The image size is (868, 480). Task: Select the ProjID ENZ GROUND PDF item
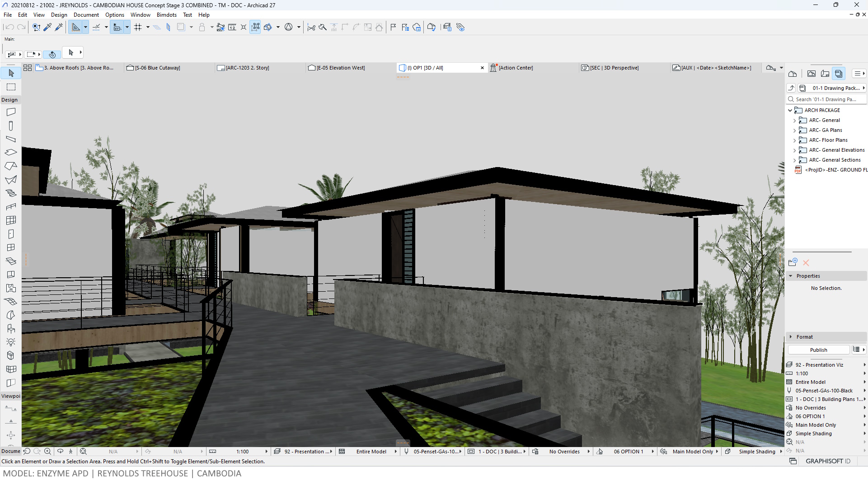835,170
